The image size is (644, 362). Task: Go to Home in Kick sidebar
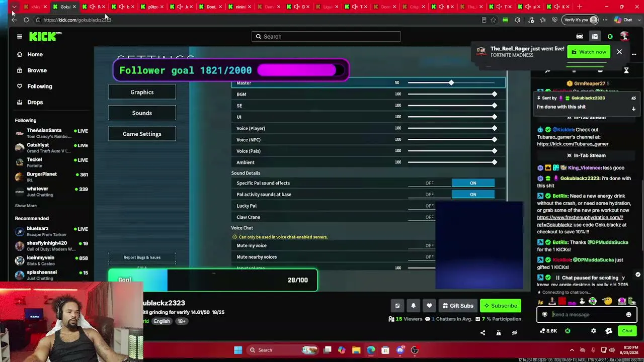coord(30,54)
